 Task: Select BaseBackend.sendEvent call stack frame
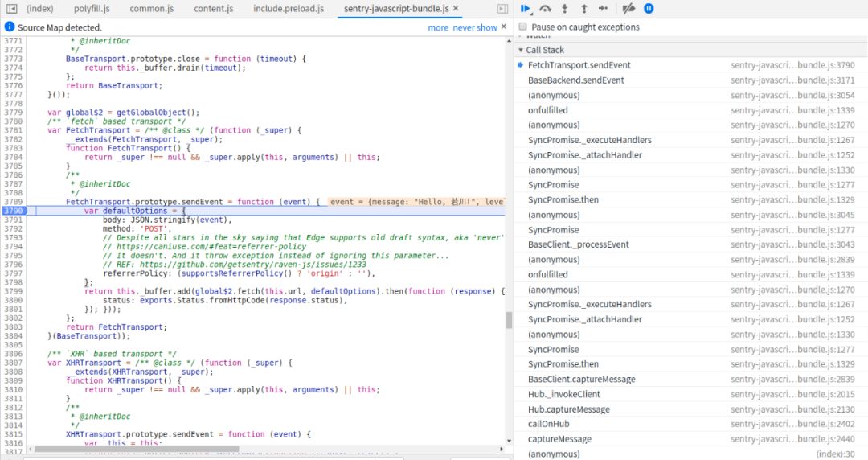691,80
